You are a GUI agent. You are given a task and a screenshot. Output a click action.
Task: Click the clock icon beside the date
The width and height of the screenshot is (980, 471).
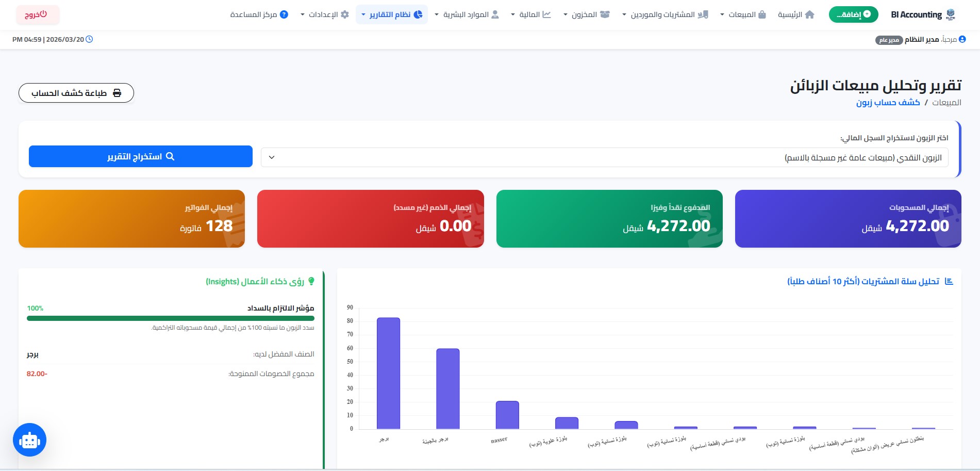click(89, 39)
